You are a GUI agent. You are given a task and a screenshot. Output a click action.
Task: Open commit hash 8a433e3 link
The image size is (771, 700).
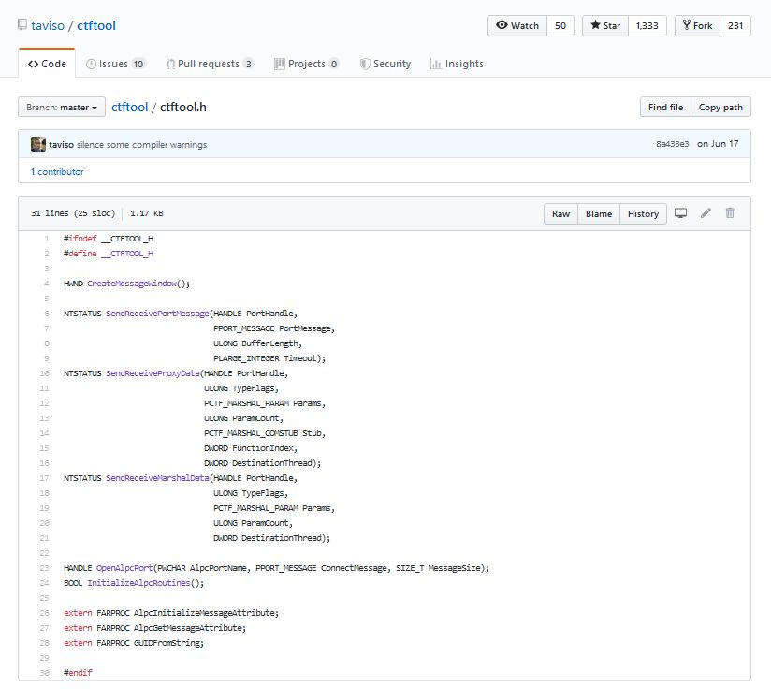[673, 145]
